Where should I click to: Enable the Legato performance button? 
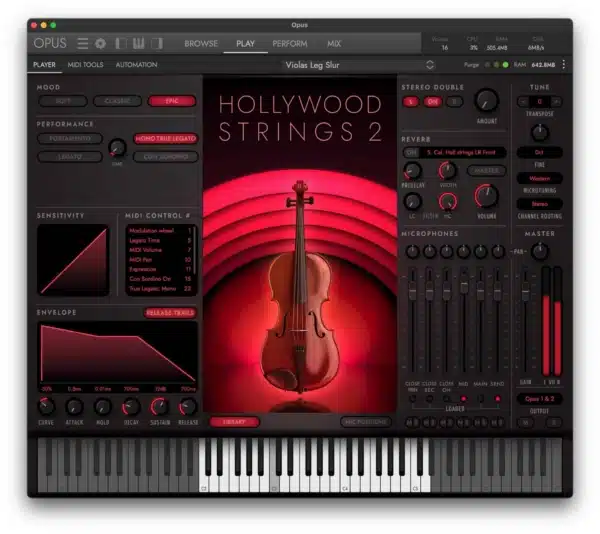70,157
